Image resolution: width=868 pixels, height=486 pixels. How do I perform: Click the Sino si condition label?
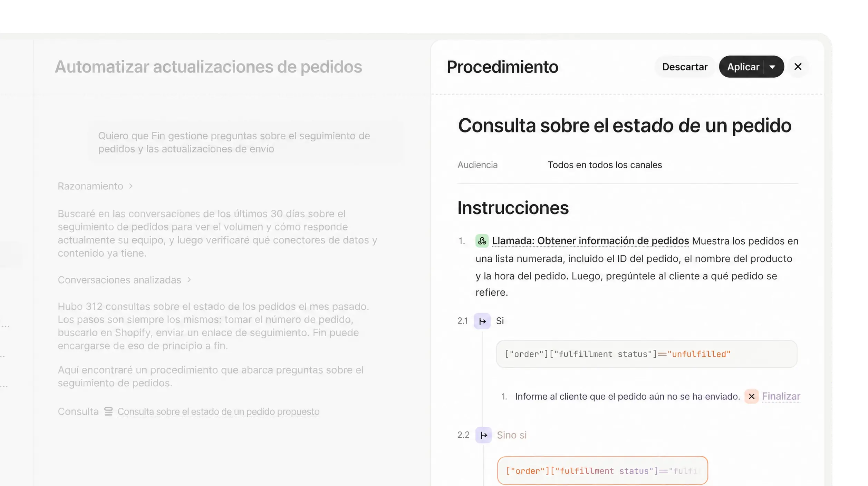[x=512, y=435]
